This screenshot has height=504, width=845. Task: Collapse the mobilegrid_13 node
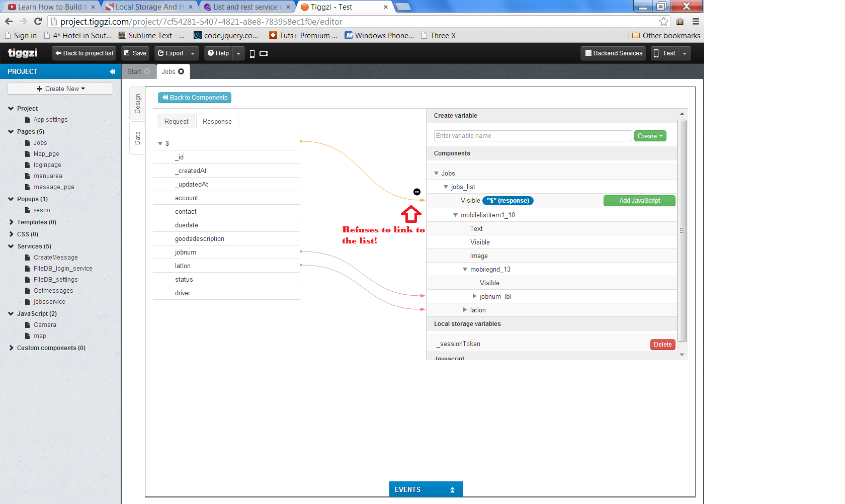pyautogui.click(x=465, y=270)
